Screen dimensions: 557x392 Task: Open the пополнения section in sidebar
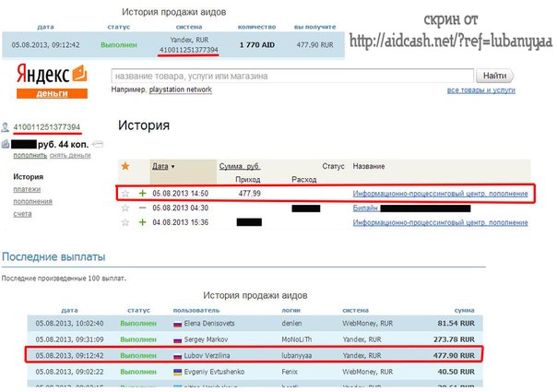[x=33, y=200]
